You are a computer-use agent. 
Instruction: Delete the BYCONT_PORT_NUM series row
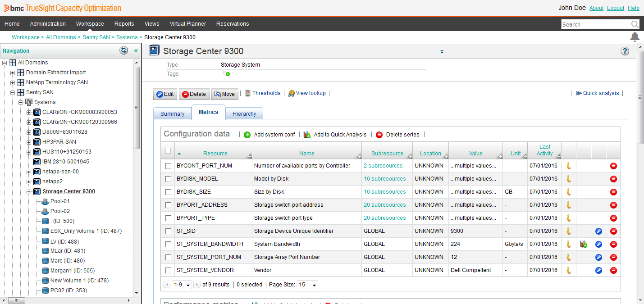(613, 166)
